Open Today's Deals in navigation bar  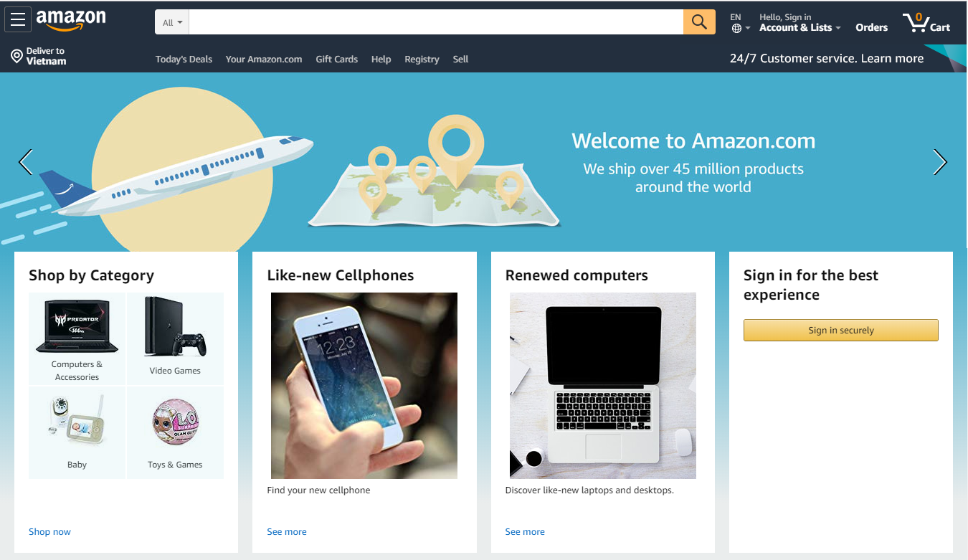184,60
